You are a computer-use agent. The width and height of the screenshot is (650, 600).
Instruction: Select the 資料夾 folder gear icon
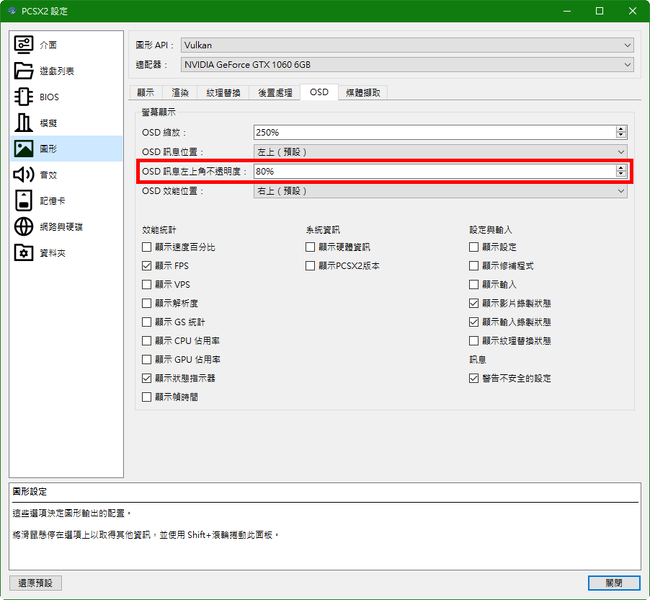[x=23, y=253]
